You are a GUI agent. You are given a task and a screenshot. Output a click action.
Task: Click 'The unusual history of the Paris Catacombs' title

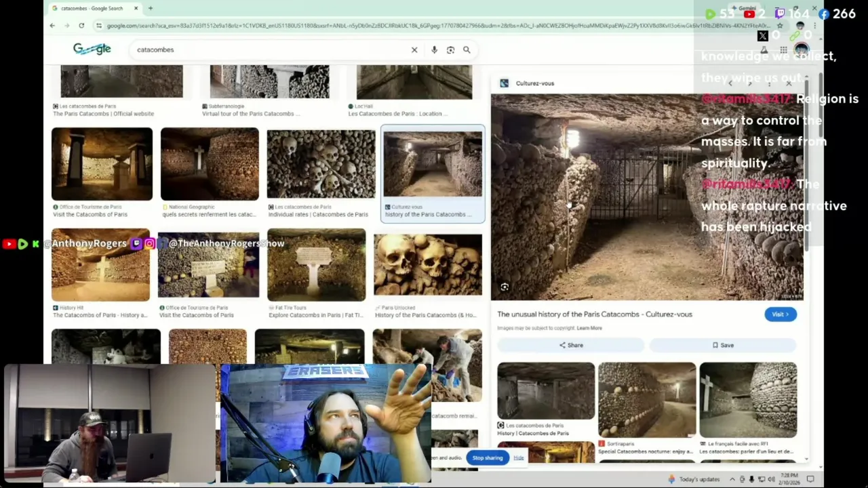coord(595,314)
